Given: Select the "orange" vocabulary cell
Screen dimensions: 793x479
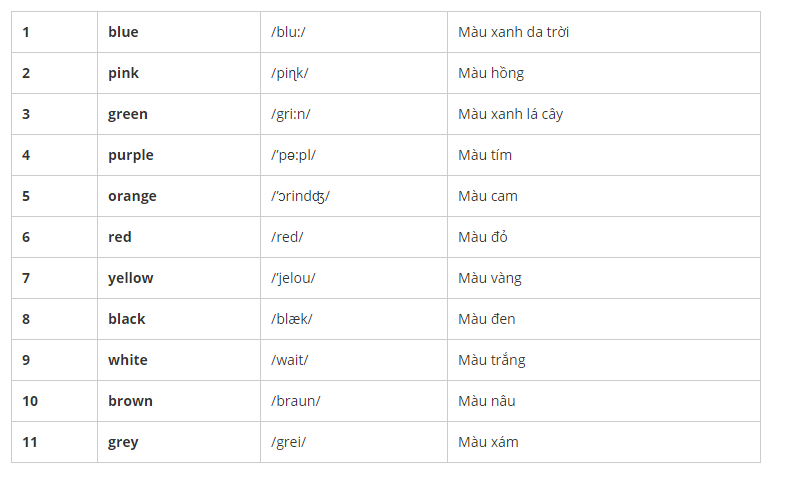Looking at the screenshot, I should click(x=132, y=196).
